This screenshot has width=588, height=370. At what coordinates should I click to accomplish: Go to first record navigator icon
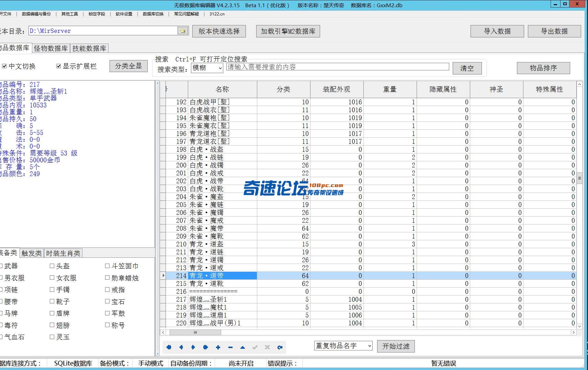click(x=169, y=347)
